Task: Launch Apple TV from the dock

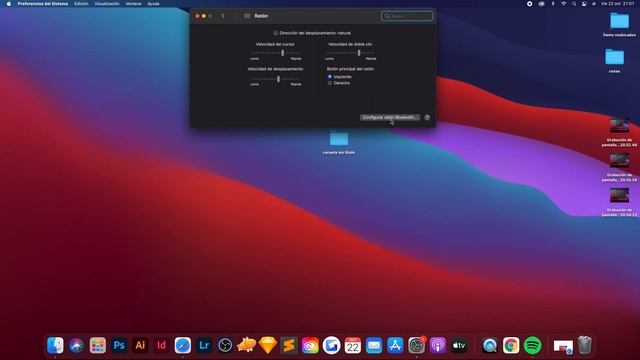Action: point(459,346)
